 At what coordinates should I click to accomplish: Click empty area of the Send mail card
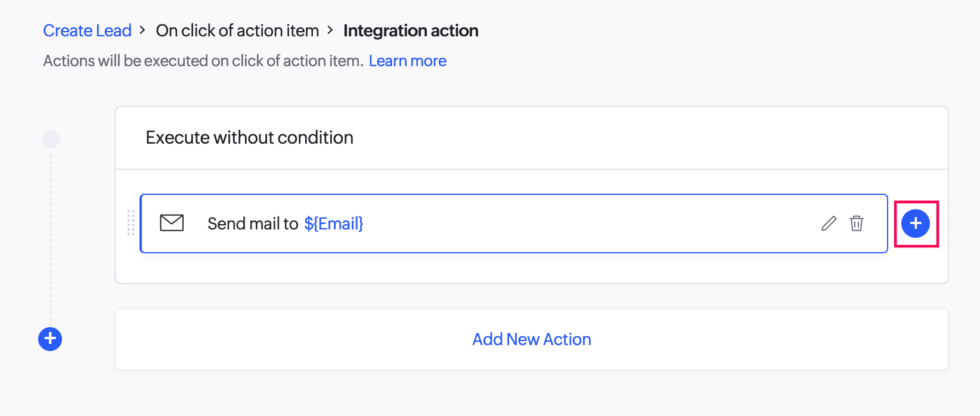(590, 223)
